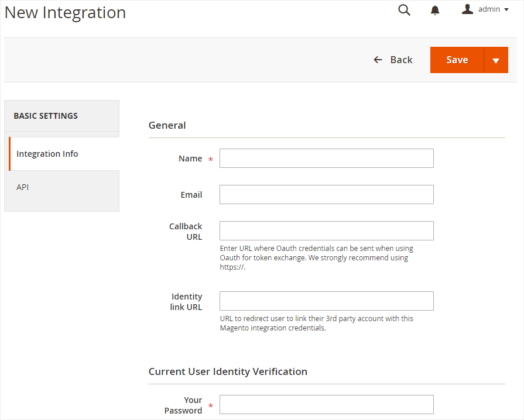Focus the Email input field
The height and width of the screenshot is (420, 524).
327,195
